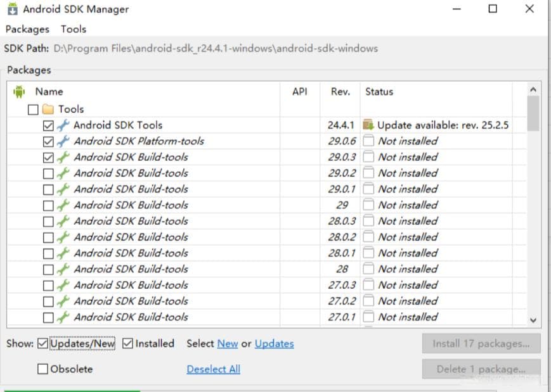The width and height of the screenshot is (551, 392).
Task: Toggle the Updates/New show checkbox
Action: 42,344
